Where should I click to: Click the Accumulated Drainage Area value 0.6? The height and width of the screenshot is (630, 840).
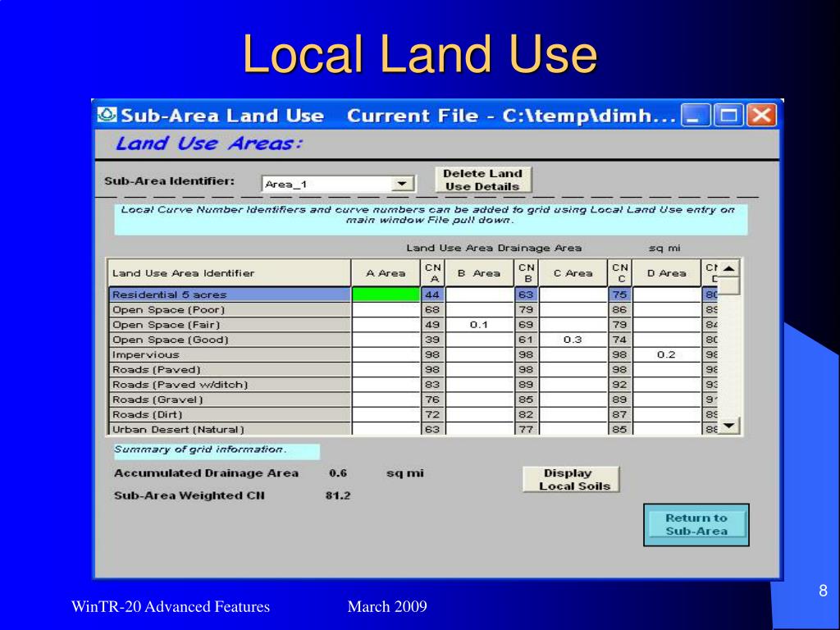coord(338,473)
